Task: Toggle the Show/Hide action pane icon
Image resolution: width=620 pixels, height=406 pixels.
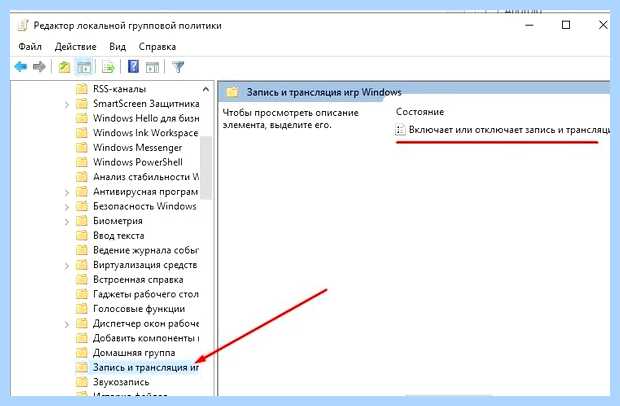Action: click(x=152, y=67)
